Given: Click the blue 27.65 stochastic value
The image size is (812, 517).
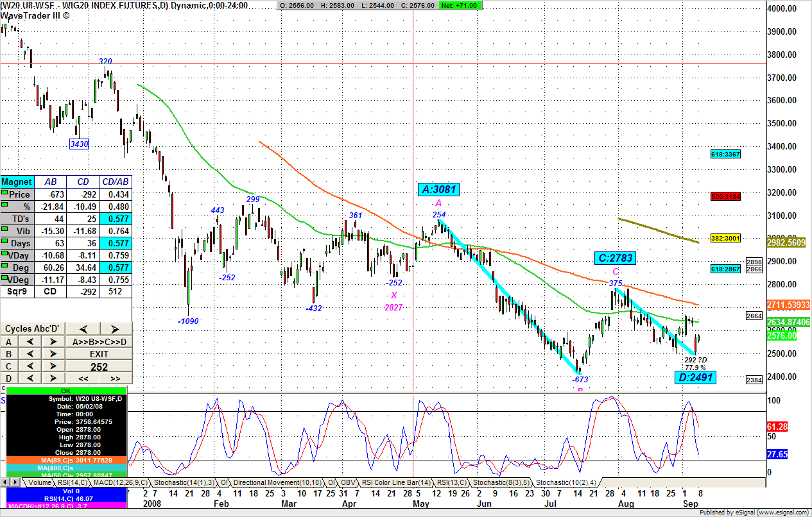Looking at the screenshot, I should pyautogui.click(x=777, y=454).
